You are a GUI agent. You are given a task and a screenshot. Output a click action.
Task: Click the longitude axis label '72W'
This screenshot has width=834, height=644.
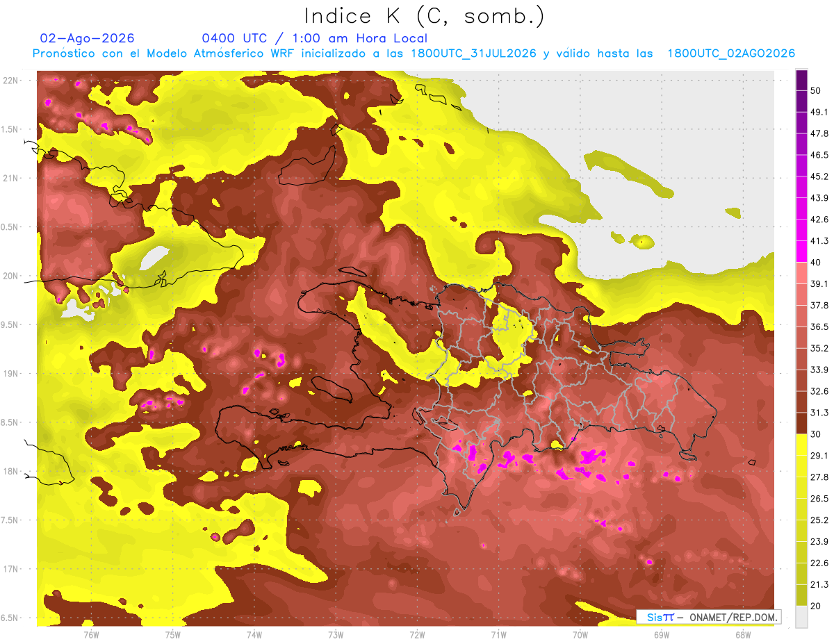pos(417,634)
